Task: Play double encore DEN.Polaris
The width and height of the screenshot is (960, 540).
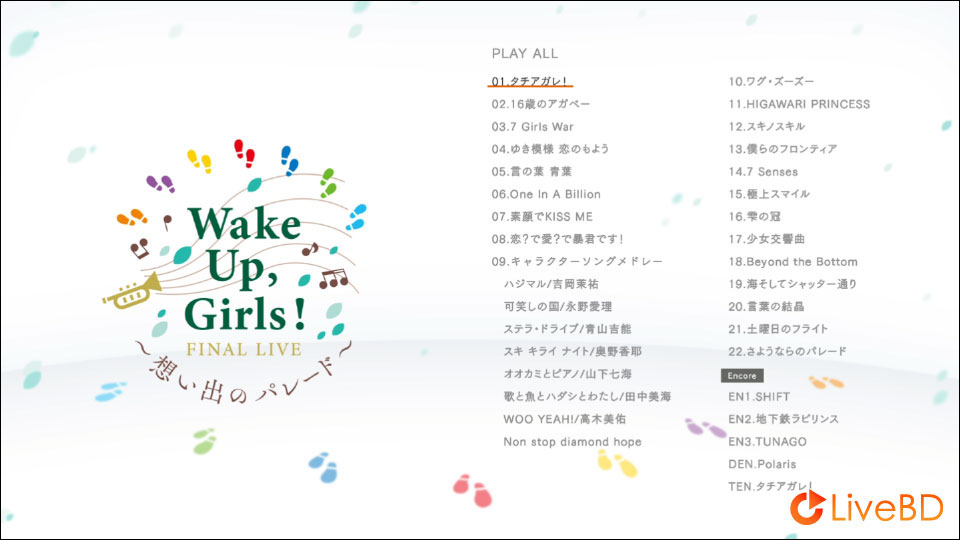Action: [762, 464]
